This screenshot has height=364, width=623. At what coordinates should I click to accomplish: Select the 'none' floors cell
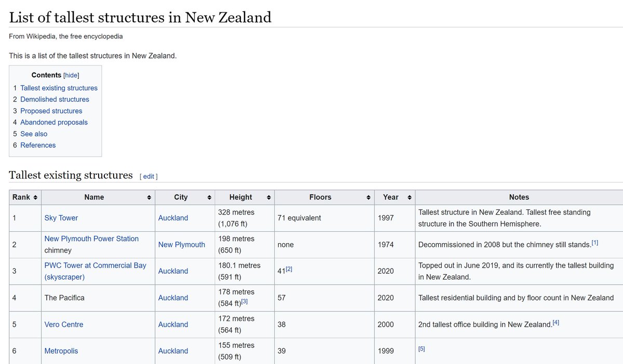(x=324, y=245)
